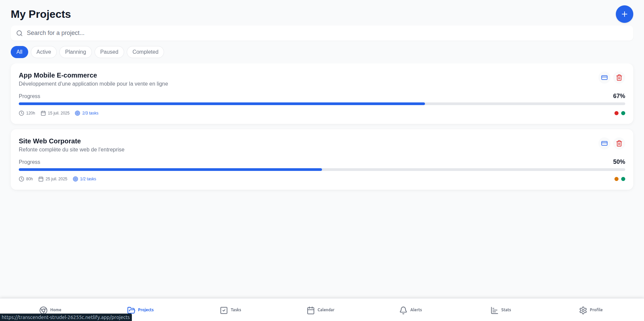Select the Planning filter chip

[x=75, y=52]
